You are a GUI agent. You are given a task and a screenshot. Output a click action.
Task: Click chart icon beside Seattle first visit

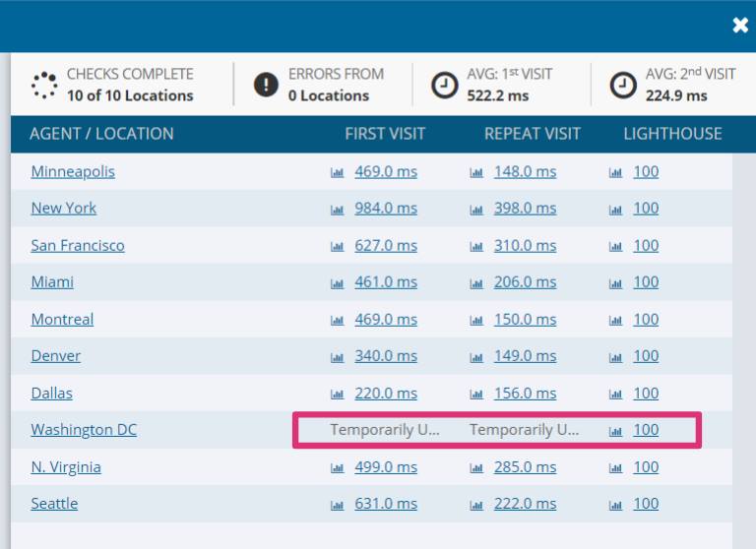338,505
